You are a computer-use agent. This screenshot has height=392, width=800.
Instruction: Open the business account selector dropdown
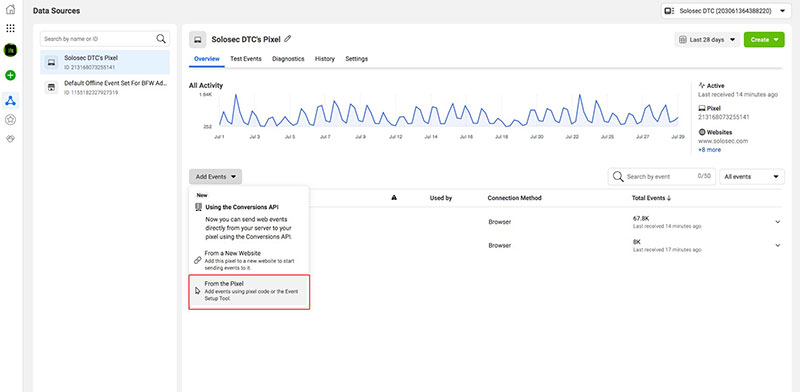pyautogui.click(x=726, y=11)
